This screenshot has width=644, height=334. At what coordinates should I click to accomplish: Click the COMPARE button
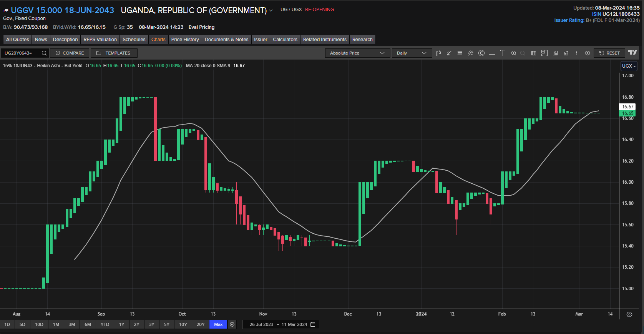(70, 53)
